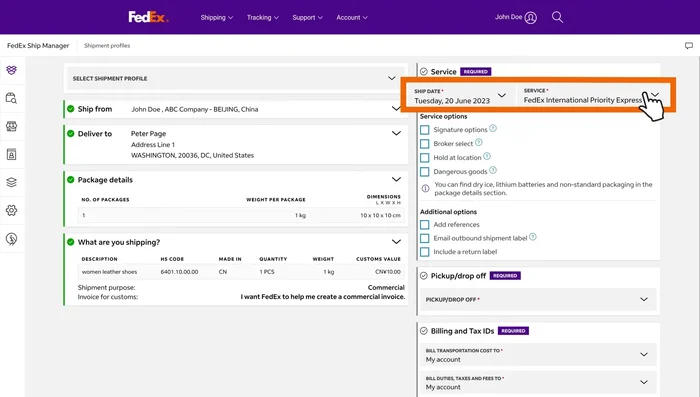Viewport: 700px width, 397px height.
Task: Open the Support menu
Action: pyautogui.click(x=307, y=17)
